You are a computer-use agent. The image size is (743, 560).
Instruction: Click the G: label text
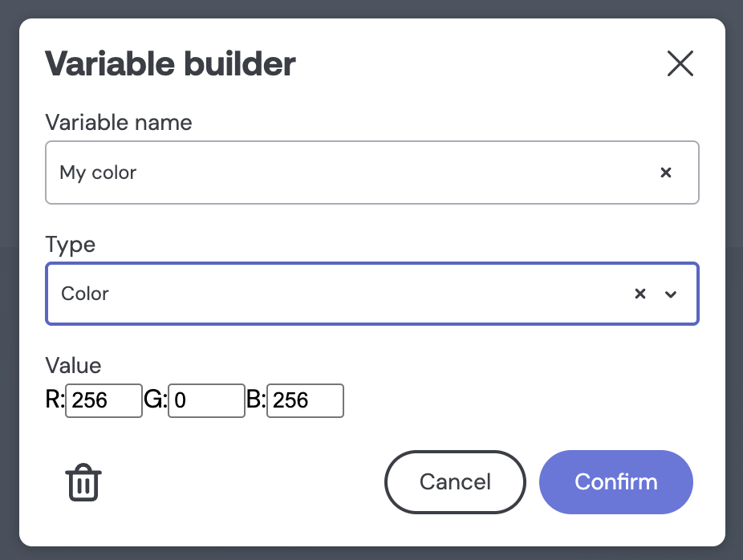[x=156, y=399]
